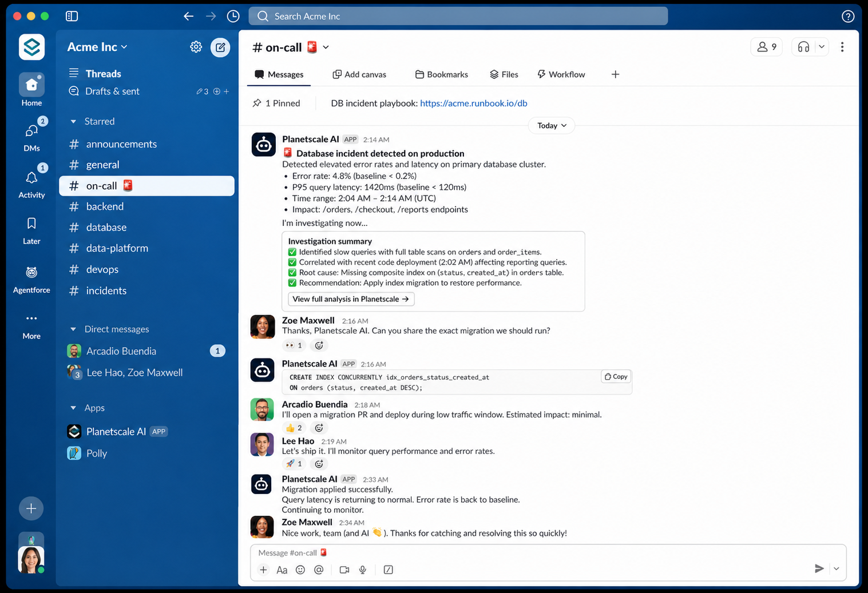Go back with the left arrow
The height and width of the screenshot is (593, 868).
[x=188, y=16]
